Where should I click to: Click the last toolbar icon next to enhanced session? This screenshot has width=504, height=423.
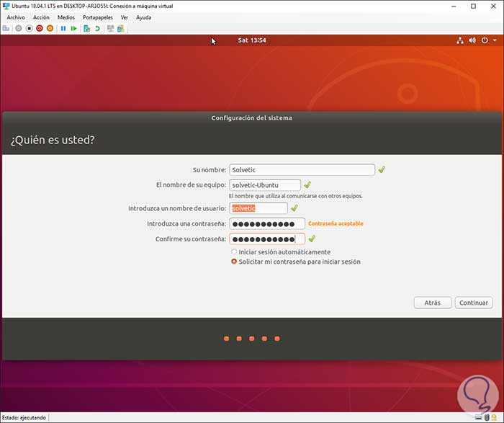click(121, 29)
